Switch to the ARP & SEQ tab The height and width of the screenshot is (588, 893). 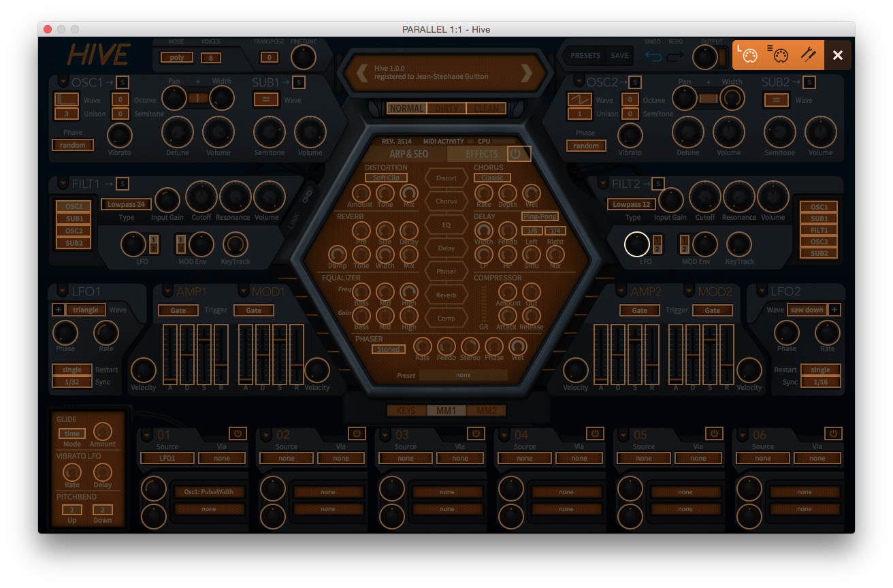[409, 154]
